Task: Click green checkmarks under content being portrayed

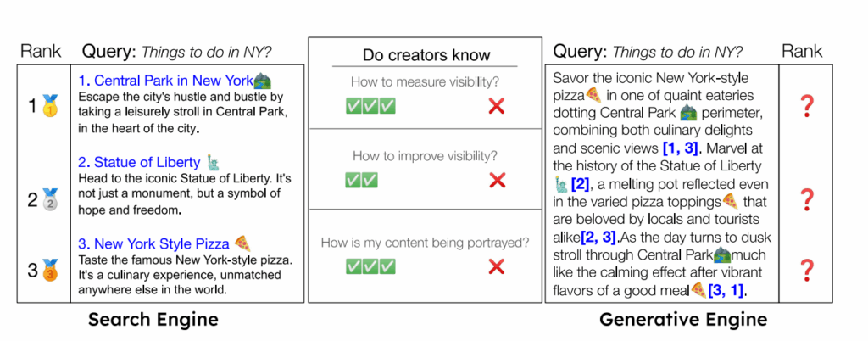Action: pyautogui.click(x=370, y=266)
